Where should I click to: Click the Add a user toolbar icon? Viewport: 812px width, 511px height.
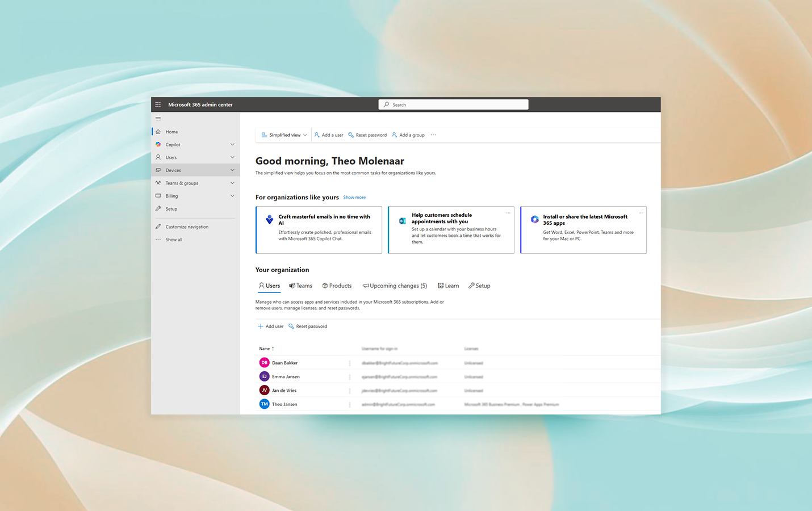(317, 135)
